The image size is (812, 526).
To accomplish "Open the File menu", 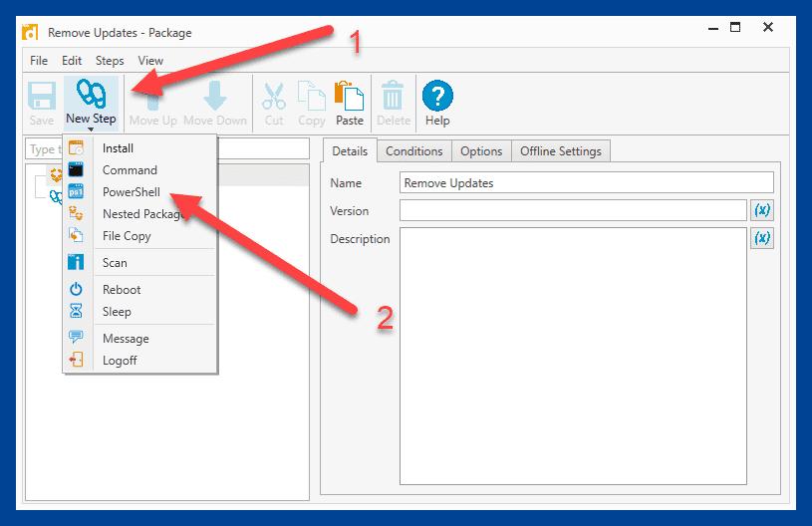I will pos(39,61).
